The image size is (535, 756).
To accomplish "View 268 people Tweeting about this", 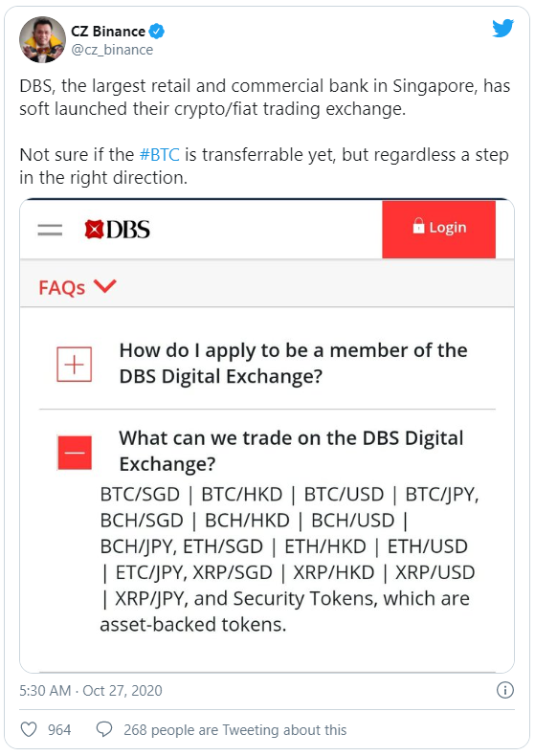I will (234, 730).
